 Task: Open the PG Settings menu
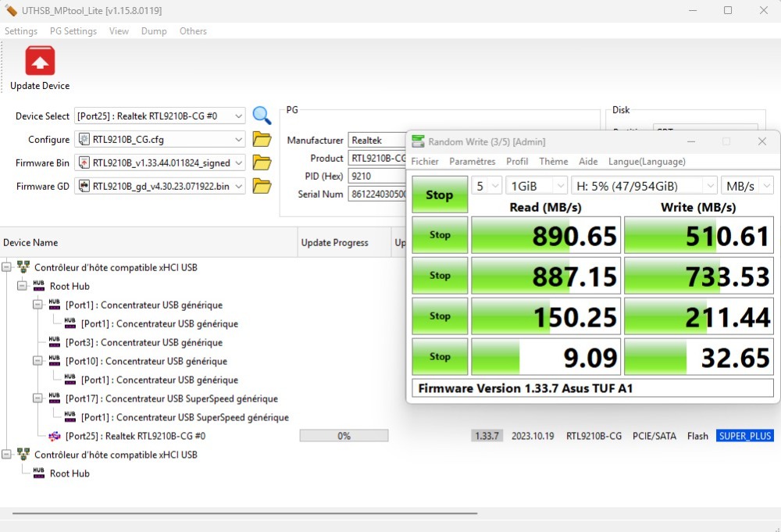(x=73, y=31)
